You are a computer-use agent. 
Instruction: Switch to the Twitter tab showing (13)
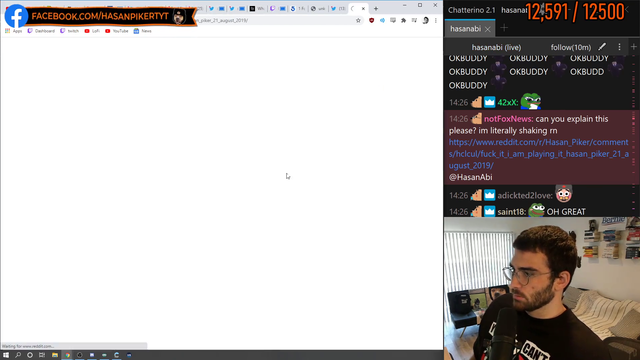click(x=338, y=9)
